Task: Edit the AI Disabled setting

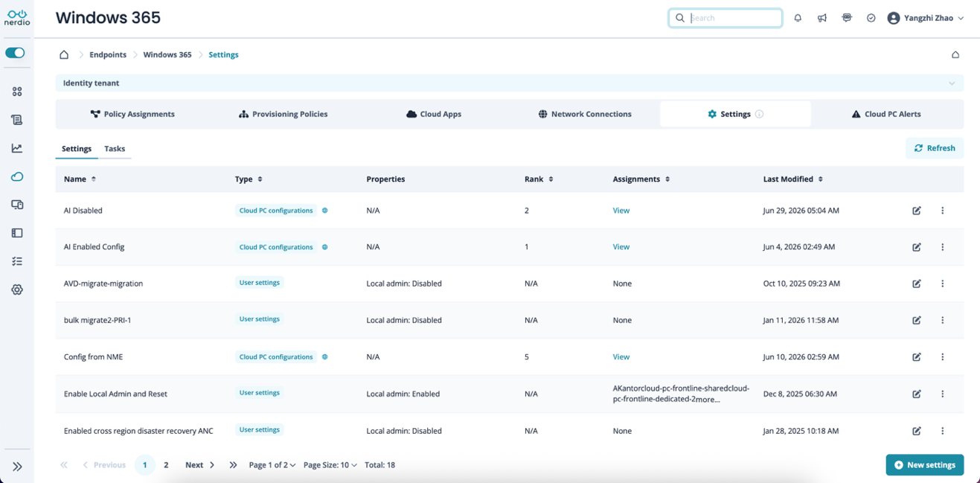Action: (x=917, y=211)
